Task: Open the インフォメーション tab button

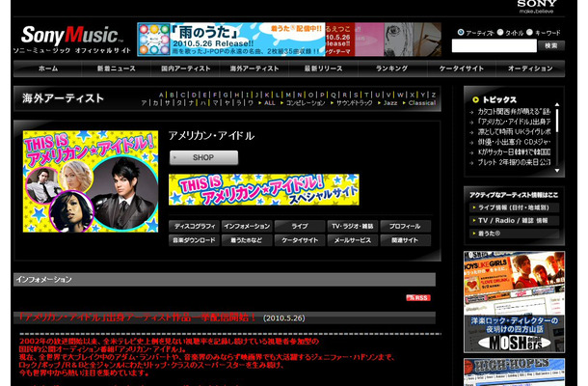Action: pyautogui.click(x=247, y=226)
